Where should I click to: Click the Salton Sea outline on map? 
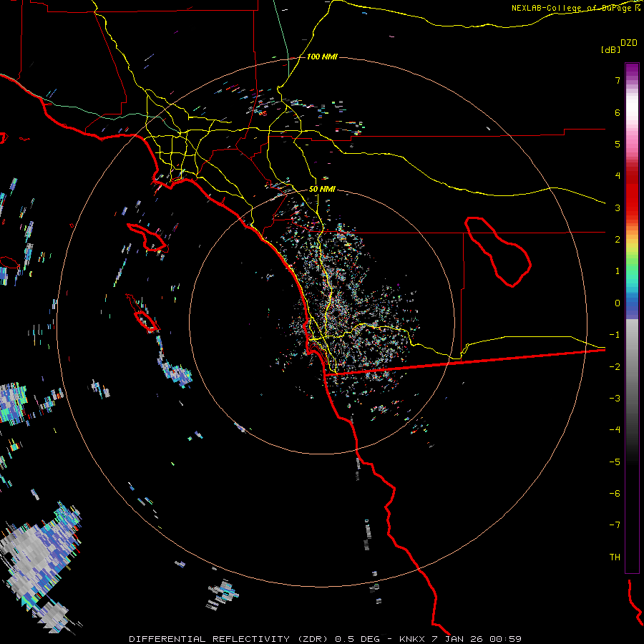[498, 251]
